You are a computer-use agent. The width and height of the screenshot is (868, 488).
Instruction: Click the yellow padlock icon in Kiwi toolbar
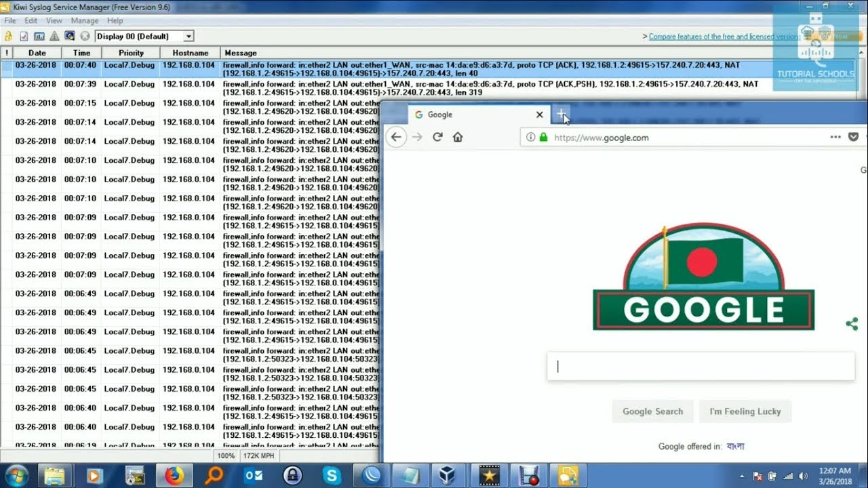coord(9,36)
